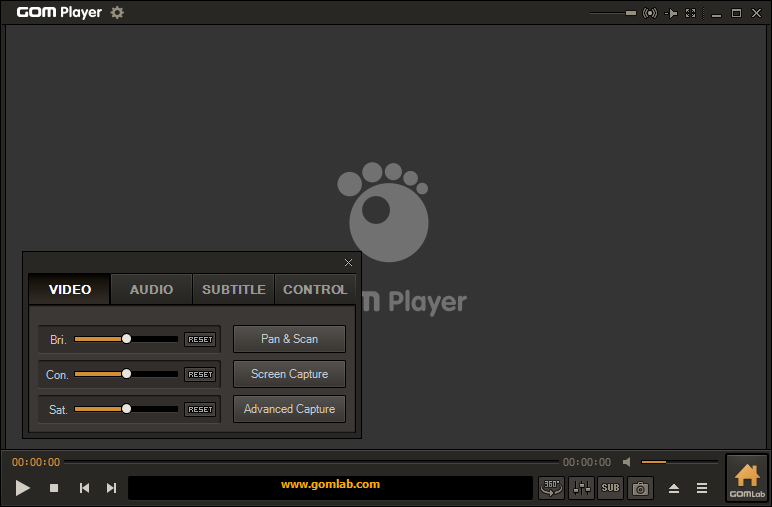This screenshot has width=772, height=507.
Task: Open the www.gomlab.com link
Action: (330, 484)
